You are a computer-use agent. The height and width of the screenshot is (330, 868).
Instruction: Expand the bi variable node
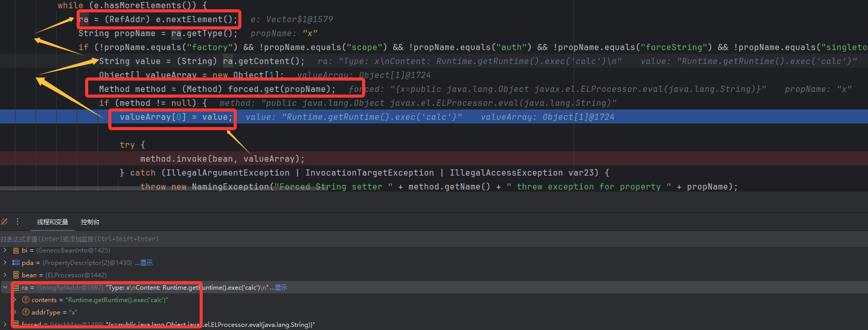coord(5,250)
